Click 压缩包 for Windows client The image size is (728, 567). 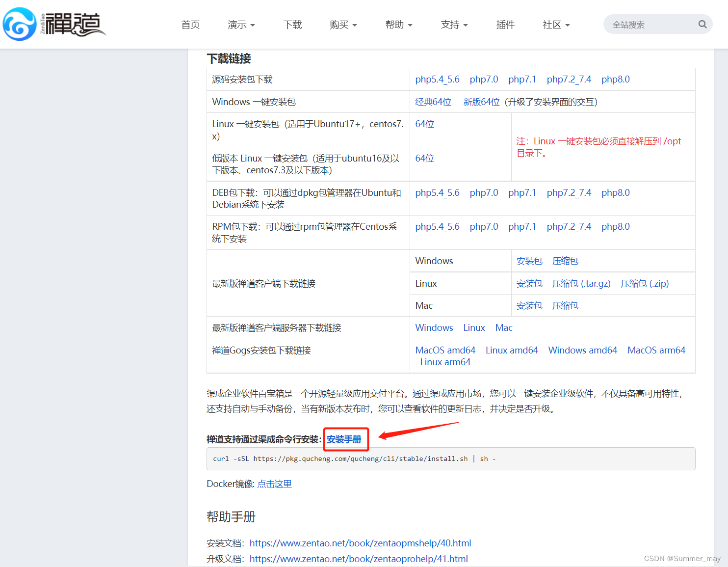pyautogui.click(x=565, y=261)
